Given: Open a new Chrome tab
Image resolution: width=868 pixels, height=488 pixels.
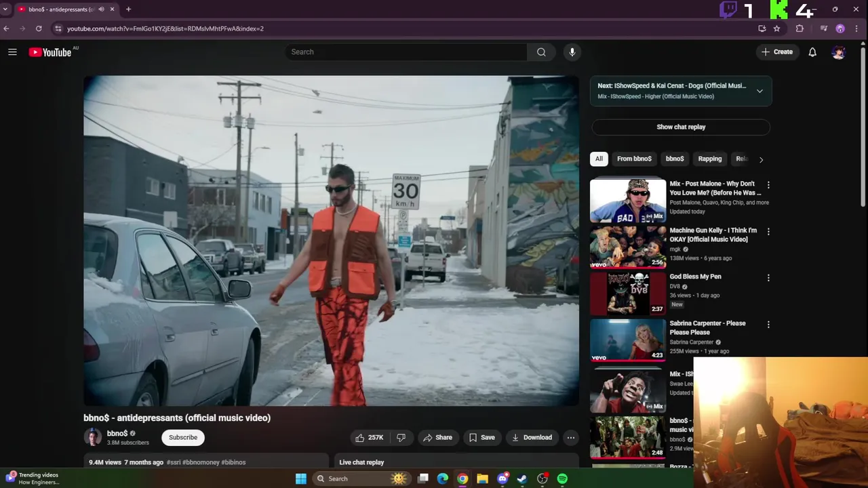Looking at the screenshot, I should click(x=128, y=9).
